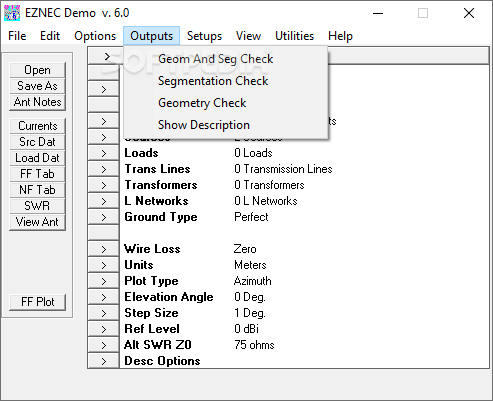Open the FF Tab output

37,174
